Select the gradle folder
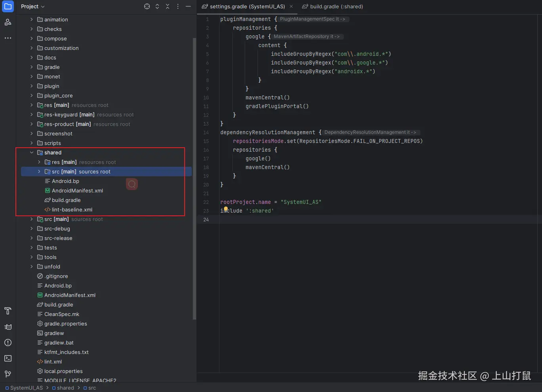 click(x=52, y=67)
